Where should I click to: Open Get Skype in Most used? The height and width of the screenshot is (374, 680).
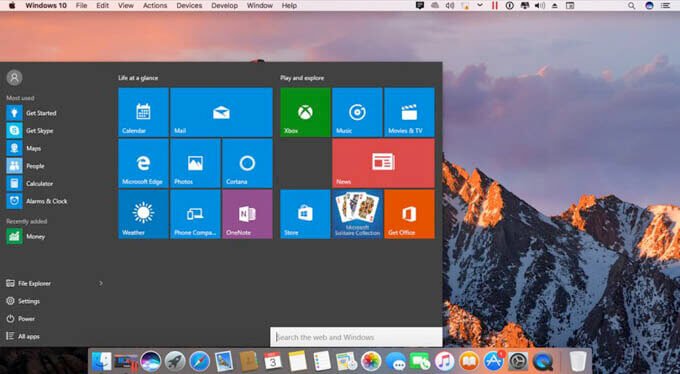(x=30, y=131)
